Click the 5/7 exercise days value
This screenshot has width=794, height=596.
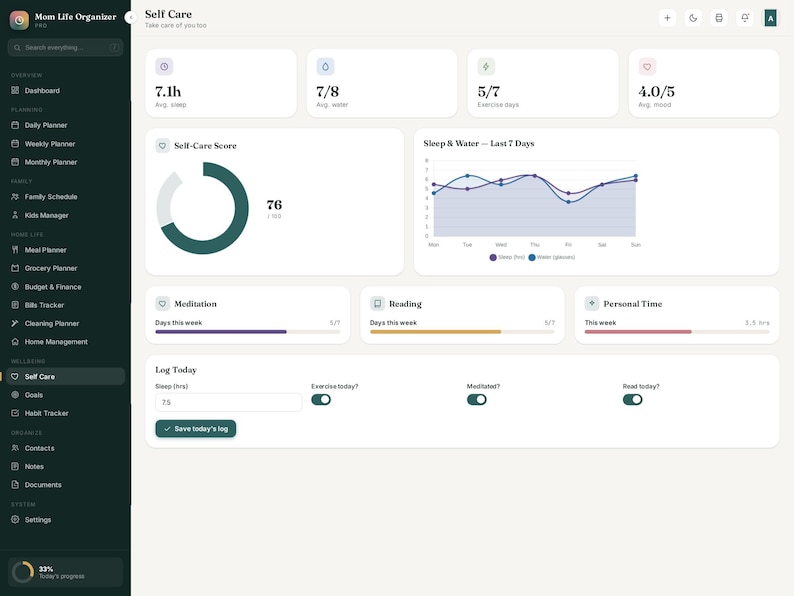[489, 92]
